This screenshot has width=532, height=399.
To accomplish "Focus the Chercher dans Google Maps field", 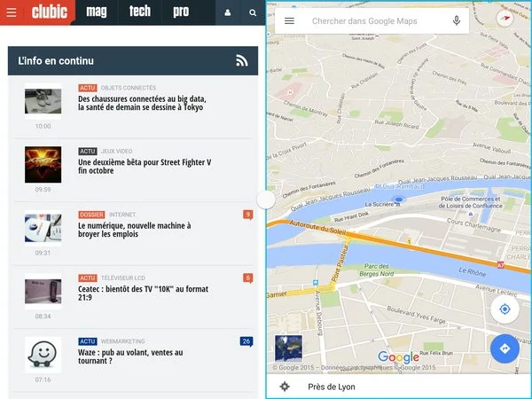I will (x=364, y=21).
